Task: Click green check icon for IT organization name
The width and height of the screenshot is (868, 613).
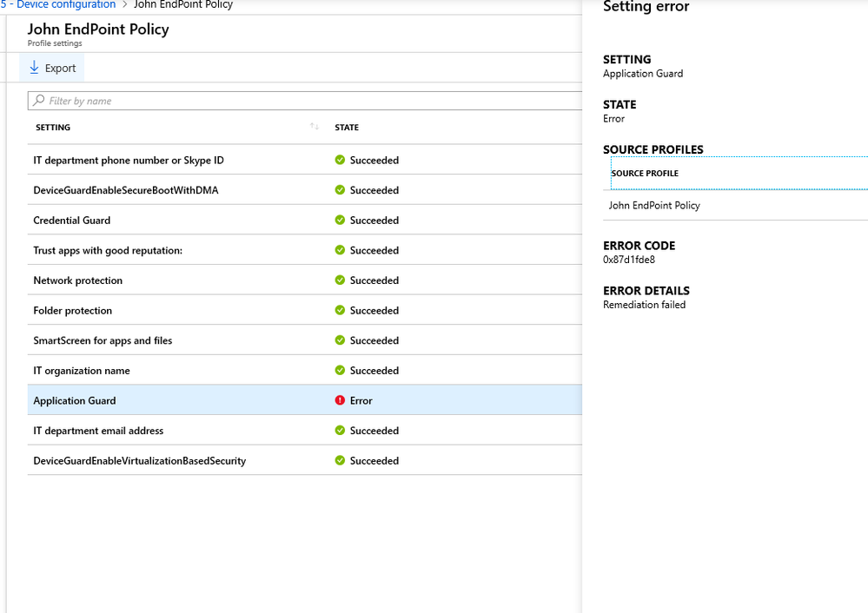Action: tap(340, 371)
